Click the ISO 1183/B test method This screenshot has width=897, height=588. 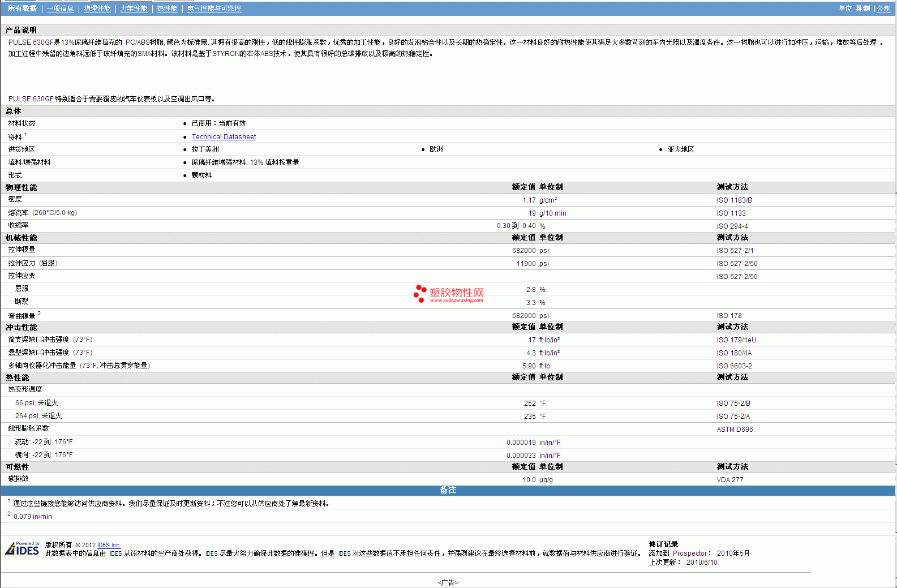(734, 200)
